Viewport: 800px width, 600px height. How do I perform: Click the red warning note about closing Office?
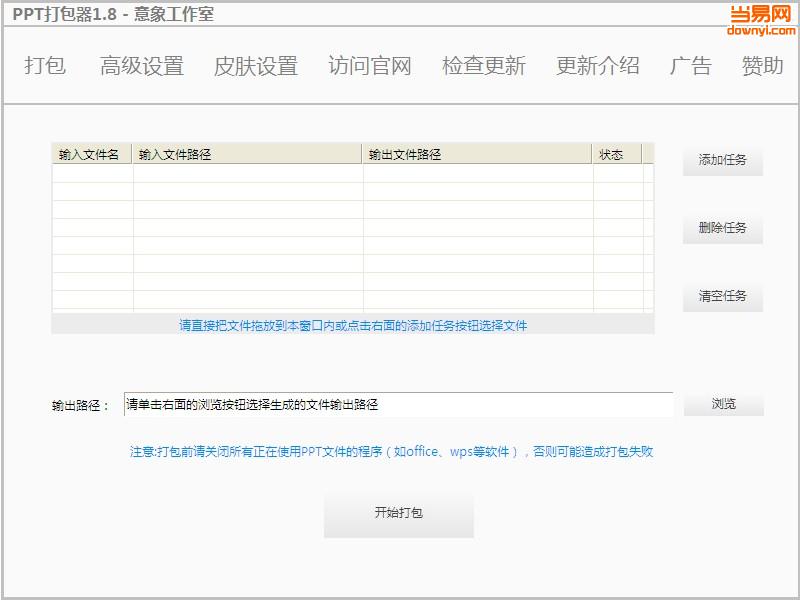[x=399, y=452]
